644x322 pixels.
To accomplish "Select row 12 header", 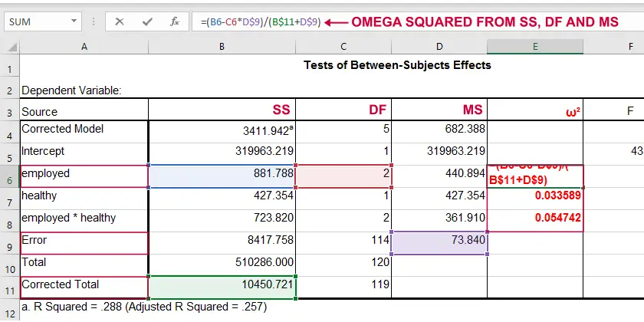I will coord(10,310).
